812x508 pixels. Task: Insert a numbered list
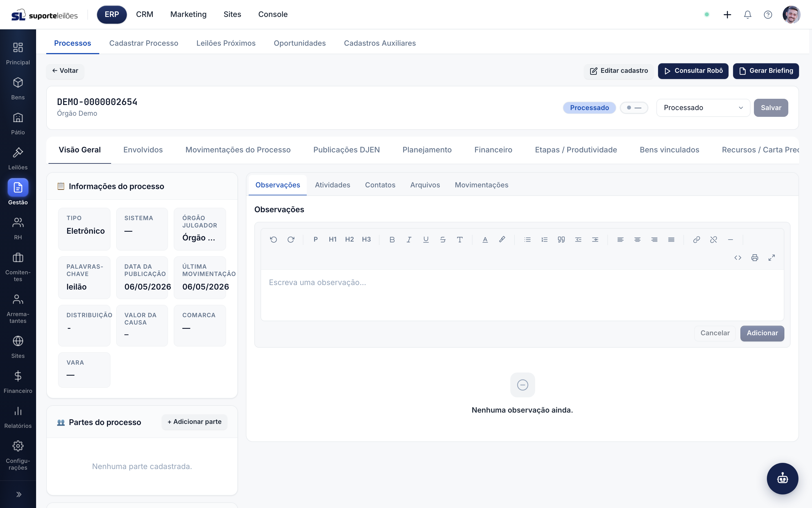[x=544, y=240]
